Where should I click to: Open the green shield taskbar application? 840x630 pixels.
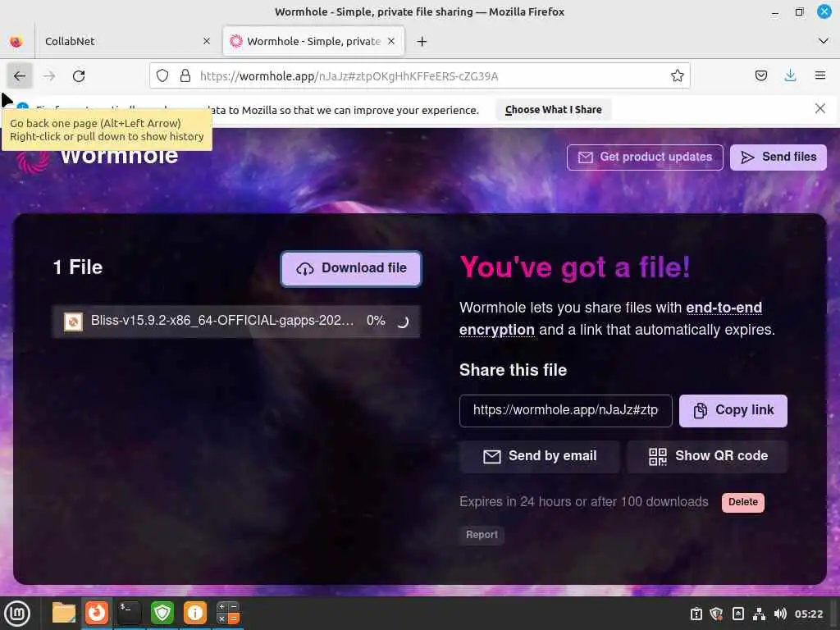click(x=162, y=613)
